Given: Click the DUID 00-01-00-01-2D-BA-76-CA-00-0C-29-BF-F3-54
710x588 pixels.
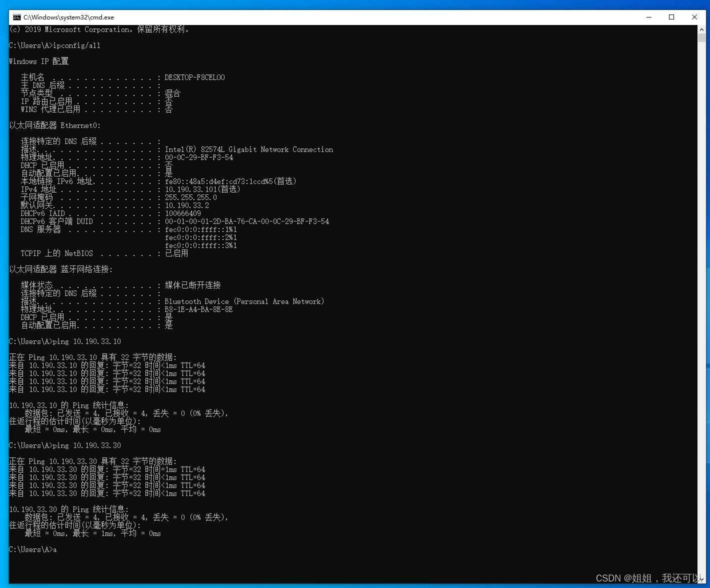Looking at the screenshot, I should click(247, 221).
